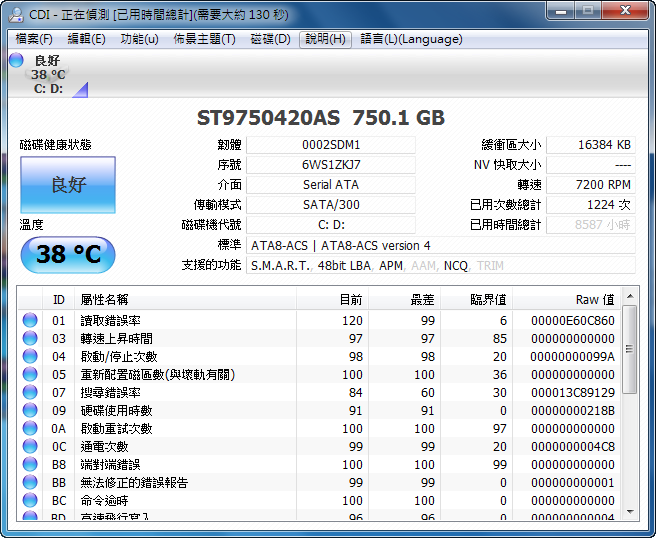
Task: Click the 標準 field ATA8-ACS
Action: [x=441, y=246]
